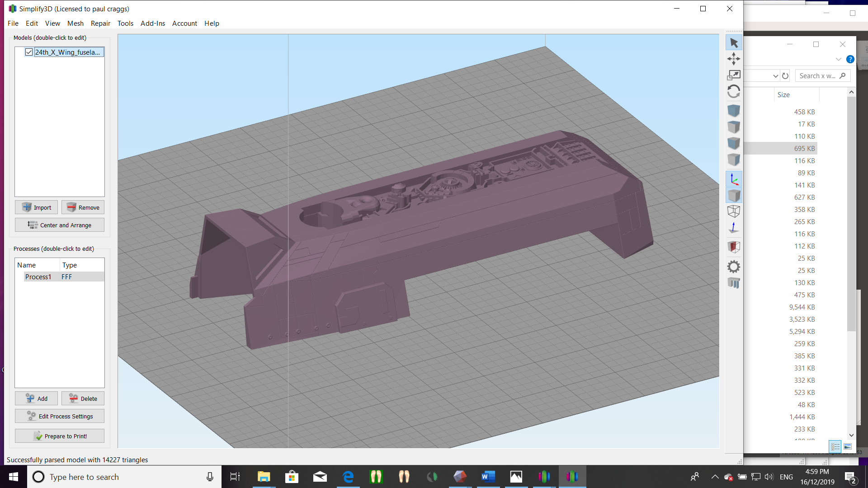Toggle the coordinate axes display
868x488 pixels.
click(734, 179)
